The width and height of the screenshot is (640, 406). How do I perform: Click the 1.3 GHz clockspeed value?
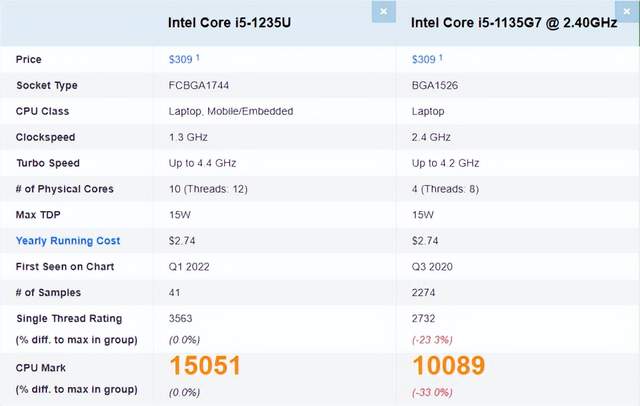tap(188, 137)
